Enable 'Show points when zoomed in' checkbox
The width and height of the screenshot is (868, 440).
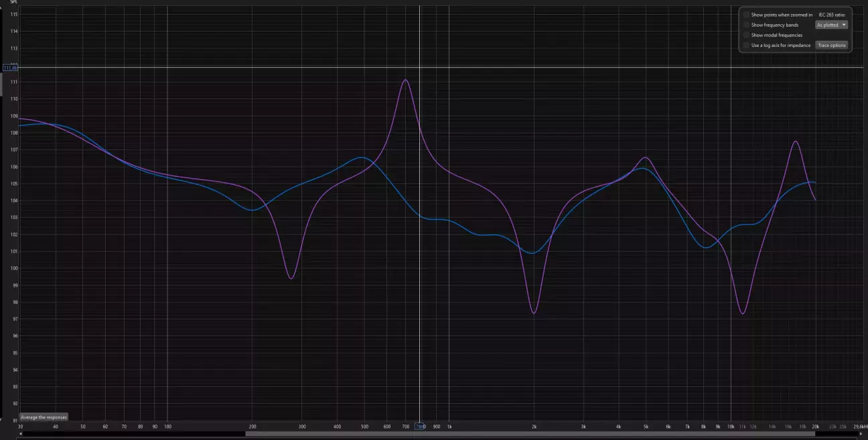pos(746,15)
